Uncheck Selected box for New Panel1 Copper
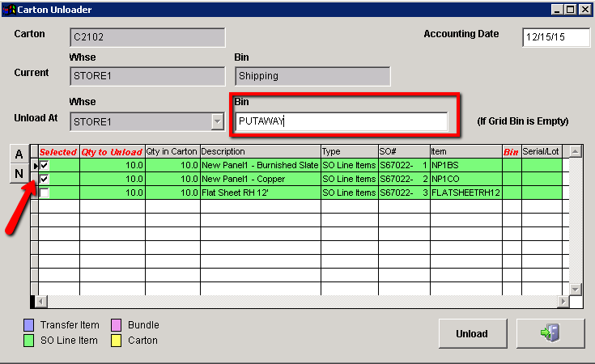595x364 pixels. click(45, 179)
